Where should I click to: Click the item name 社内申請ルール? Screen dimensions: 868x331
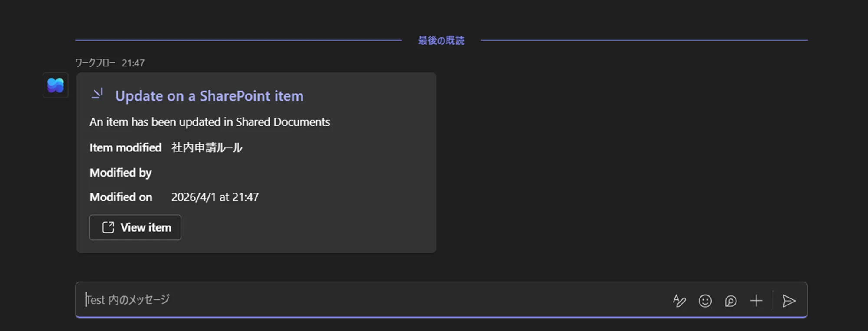tap(207, 147)
